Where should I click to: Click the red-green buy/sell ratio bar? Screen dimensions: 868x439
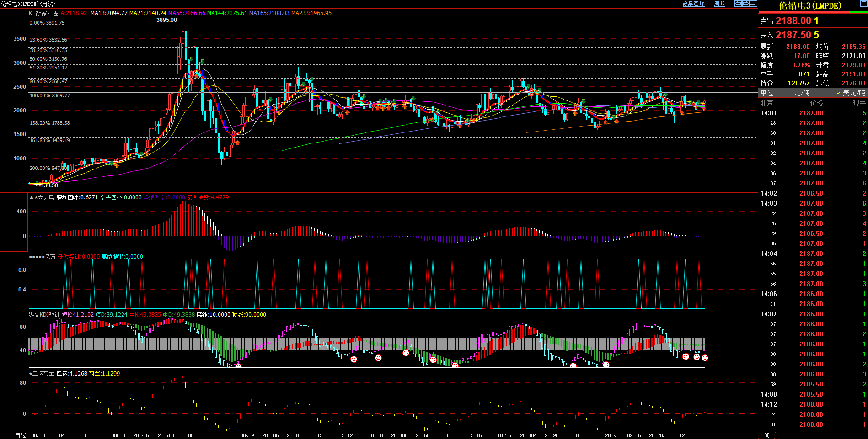tap(813, 12)
